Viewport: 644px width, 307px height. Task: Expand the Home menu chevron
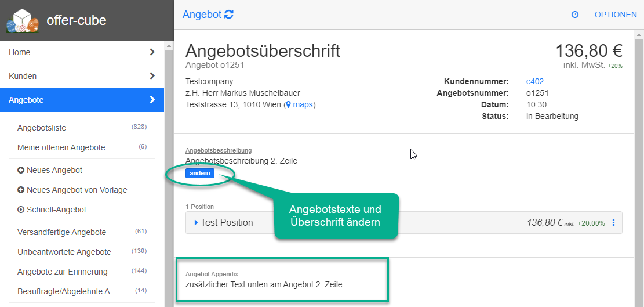point(152,52)
